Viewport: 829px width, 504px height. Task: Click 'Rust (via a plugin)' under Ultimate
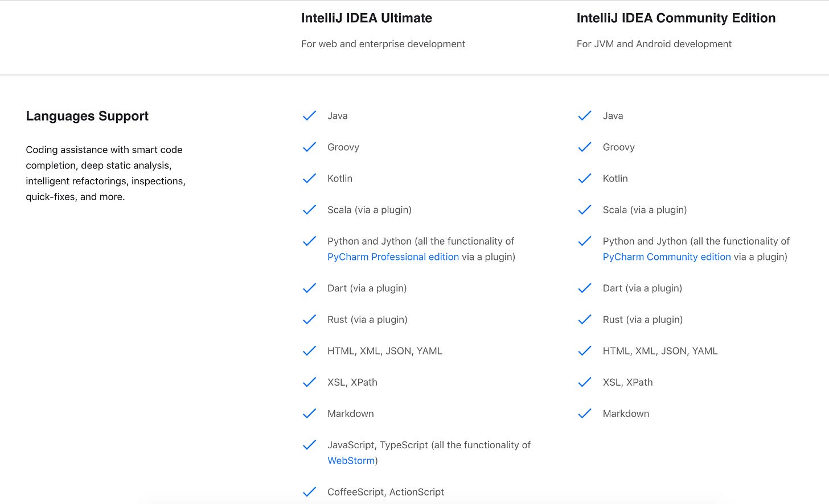[367, 320]
